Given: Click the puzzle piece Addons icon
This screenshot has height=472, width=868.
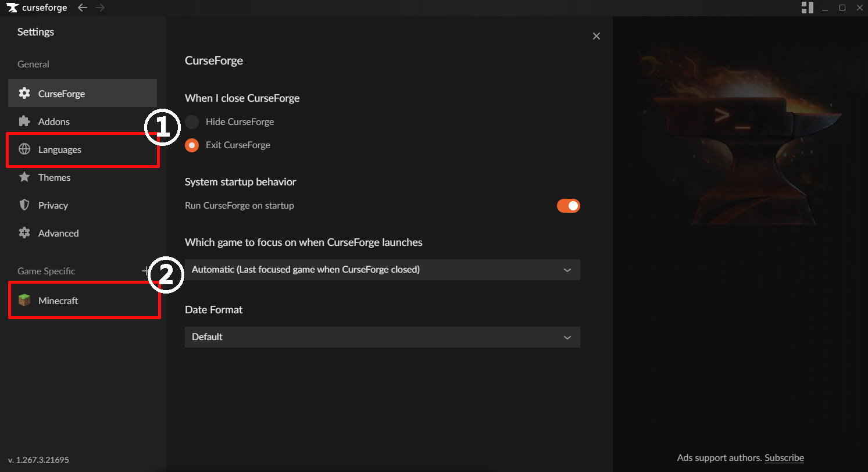Looking at the screenshot, I should coord(24,121).
